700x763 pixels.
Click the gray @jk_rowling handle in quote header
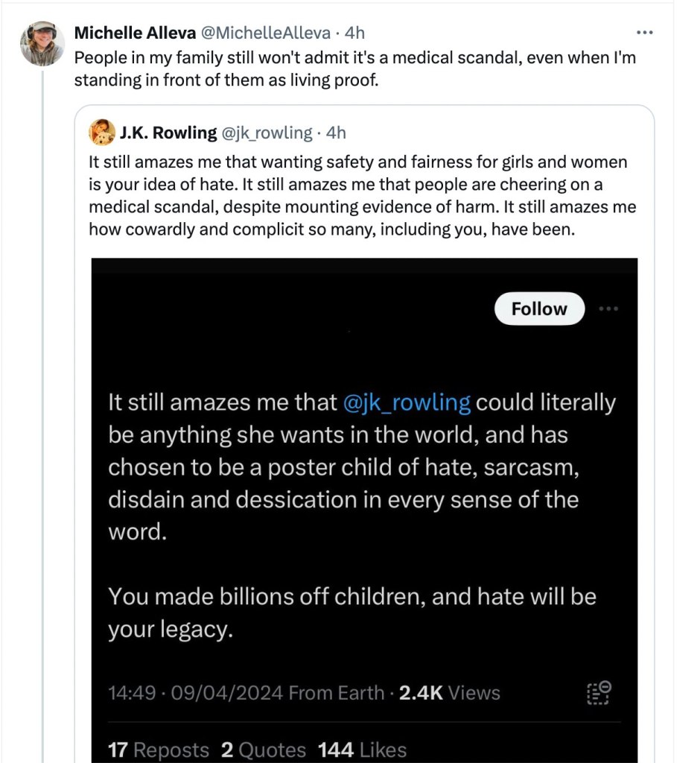point(267,133)
